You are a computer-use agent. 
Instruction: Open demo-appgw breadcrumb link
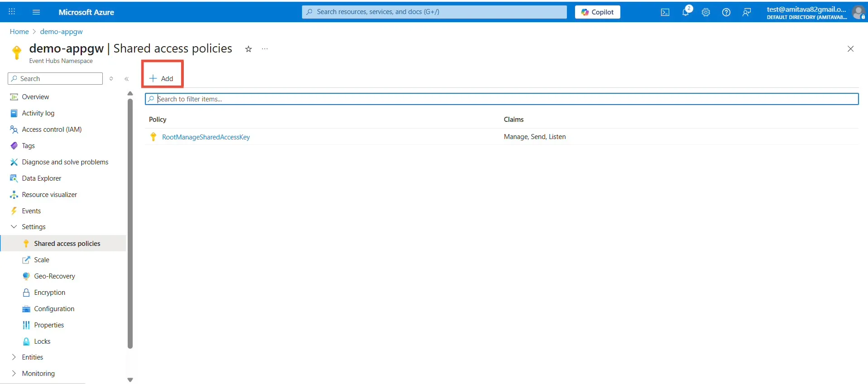click(61, 32)
